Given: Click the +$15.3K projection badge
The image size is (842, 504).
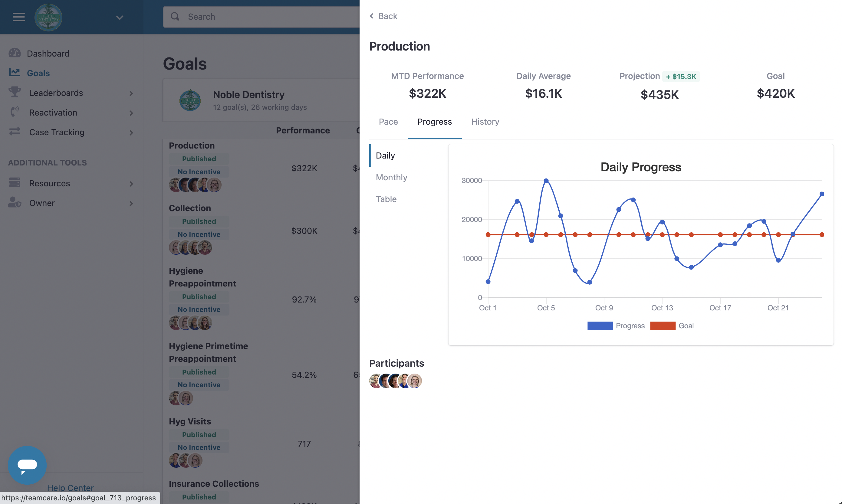Looking at the screenshot, I should (x=681, y=77).
